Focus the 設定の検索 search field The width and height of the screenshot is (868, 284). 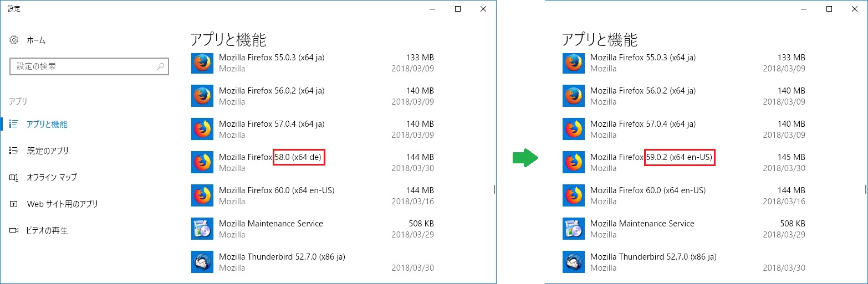tap(83, 66)
